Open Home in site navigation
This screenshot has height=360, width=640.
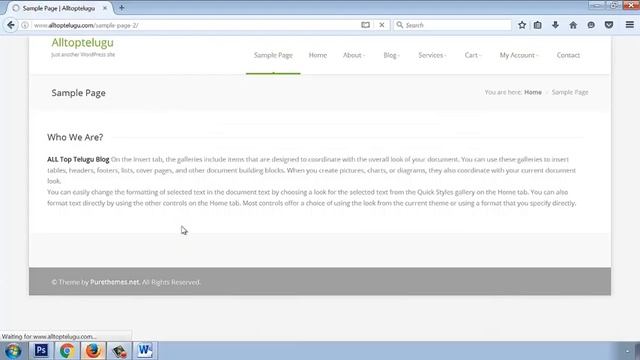[x=318, y=55]
